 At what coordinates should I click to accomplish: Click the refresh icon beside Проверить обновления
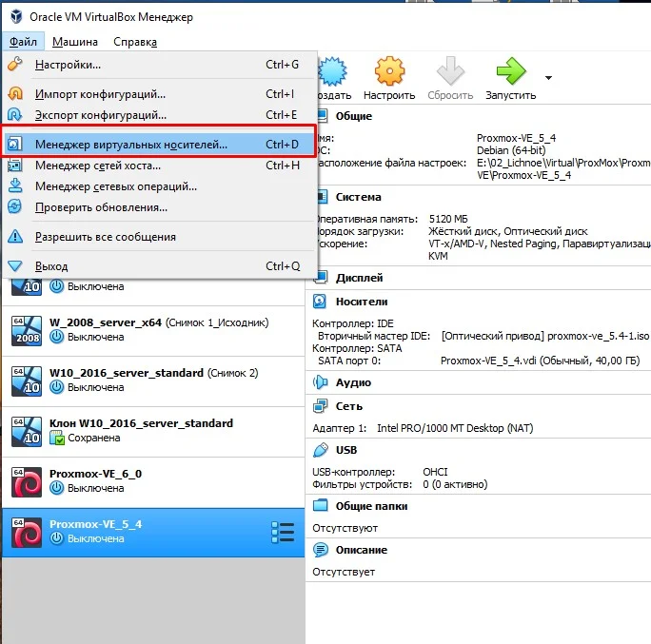pos(15,206)
